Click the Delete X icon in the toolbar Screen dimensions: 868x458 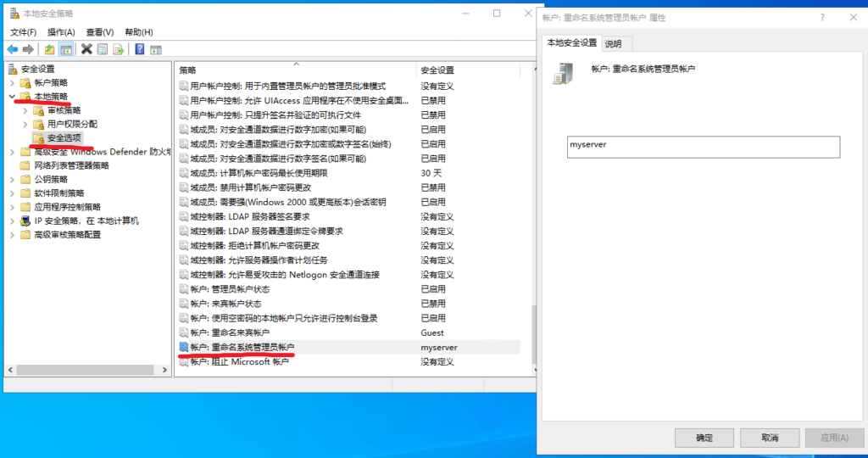(86, 49)
